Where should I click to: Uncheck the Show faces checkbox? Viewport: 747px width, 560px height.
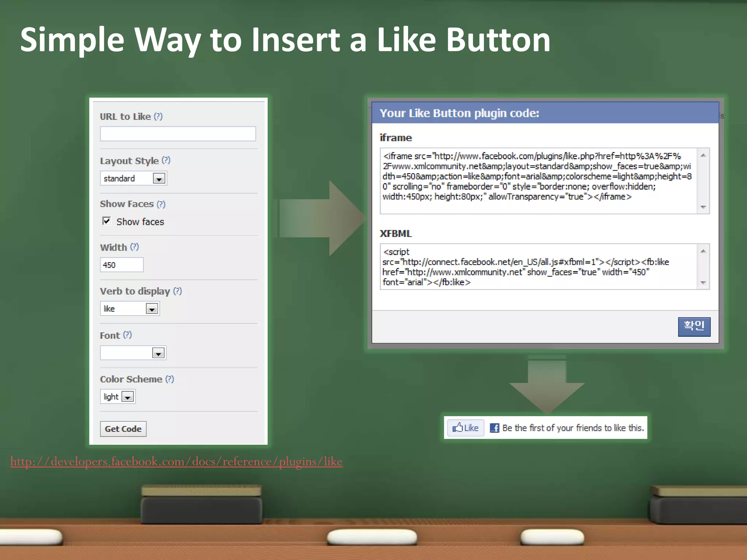[107, 221]
